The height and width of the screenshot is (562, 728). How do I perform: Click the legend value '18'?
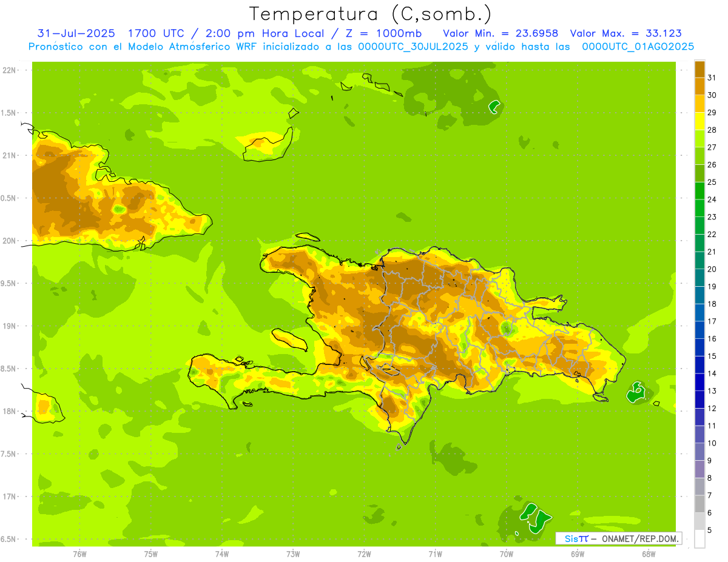tap(712, 304)
